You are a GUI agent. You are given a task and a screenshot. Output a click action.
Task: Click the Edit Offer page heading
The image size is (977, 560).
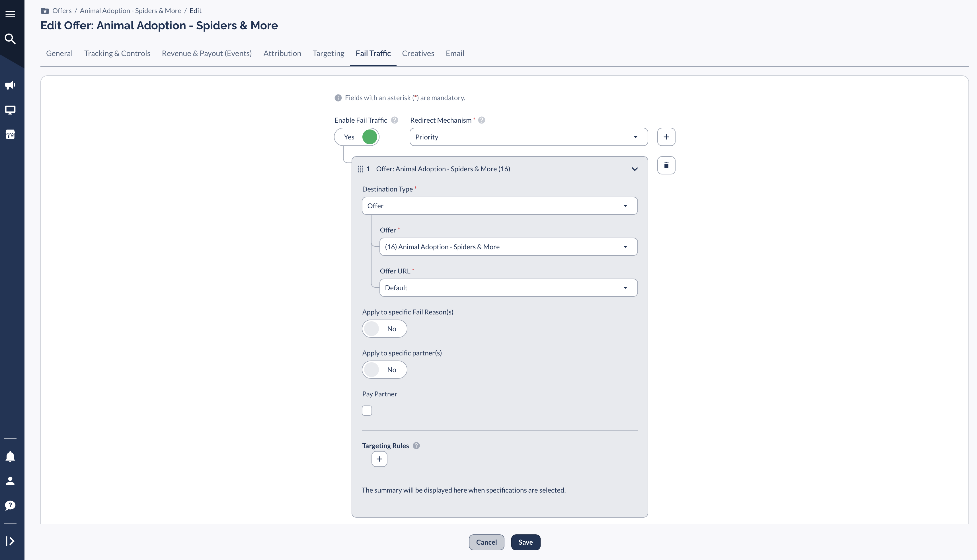coord(159,25)
